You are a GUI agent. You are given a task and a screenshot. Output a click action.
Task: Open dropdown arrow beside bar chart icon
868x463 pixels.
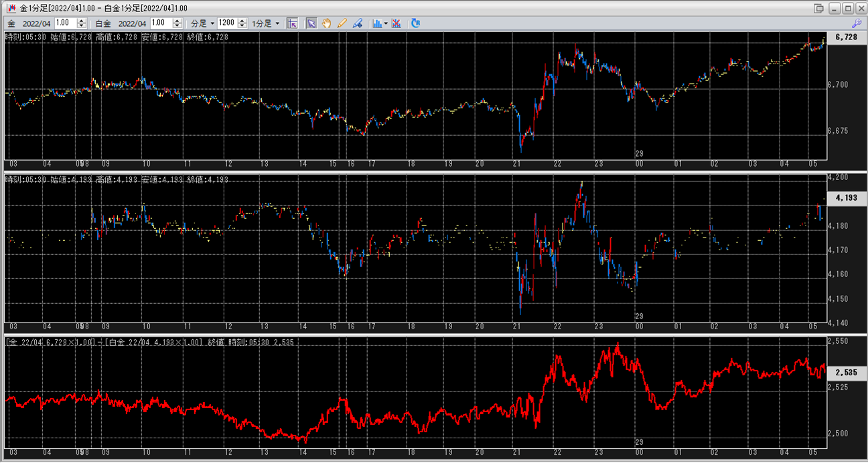click(x=386, y=23)
